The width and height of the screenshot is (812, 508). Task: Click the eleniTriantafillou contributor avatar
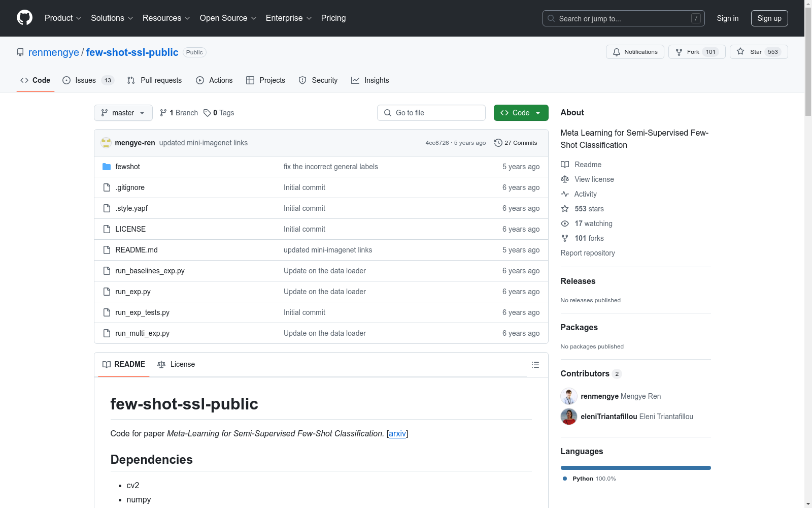pos(569,417)
